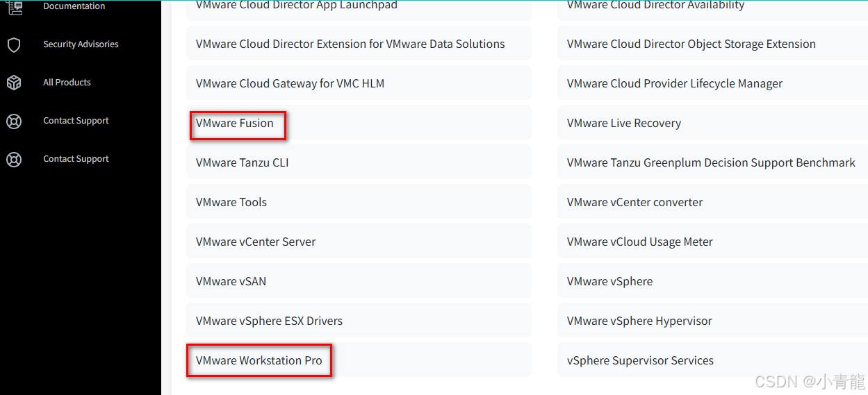The image size is (868, 395).
Task: Open the upper Contact Support entry
Action: (x=76, y=121)
